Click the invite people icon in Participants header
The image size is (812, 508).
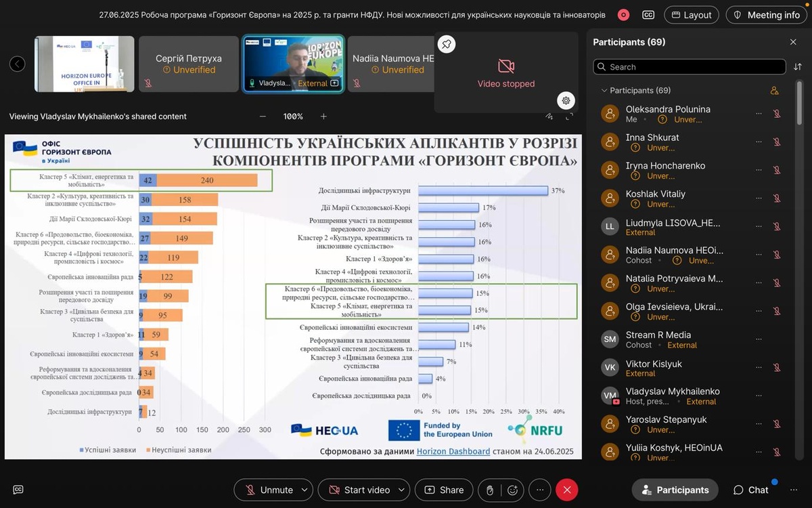coord(775,90)
